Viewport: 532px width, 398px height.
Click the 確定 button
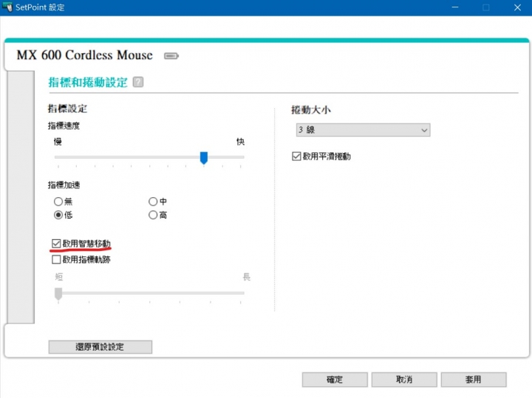click(x=335, y=380)
